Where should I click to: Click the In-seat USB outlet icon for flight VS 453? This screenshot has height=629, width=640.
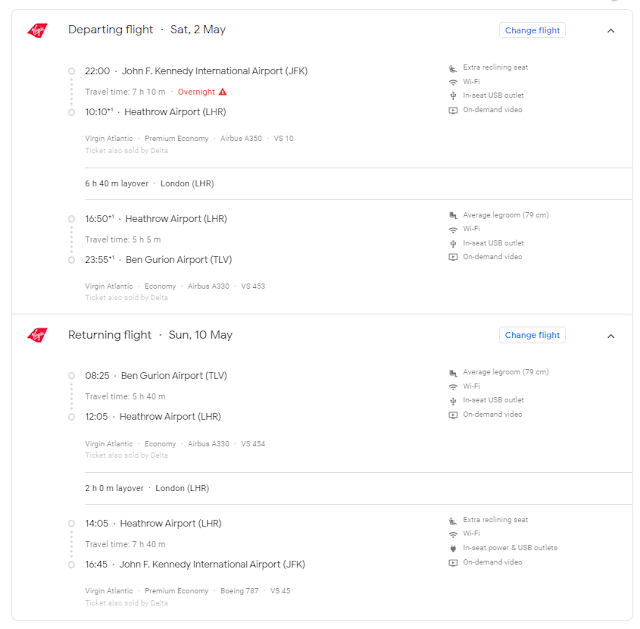[x=453, y=243]
